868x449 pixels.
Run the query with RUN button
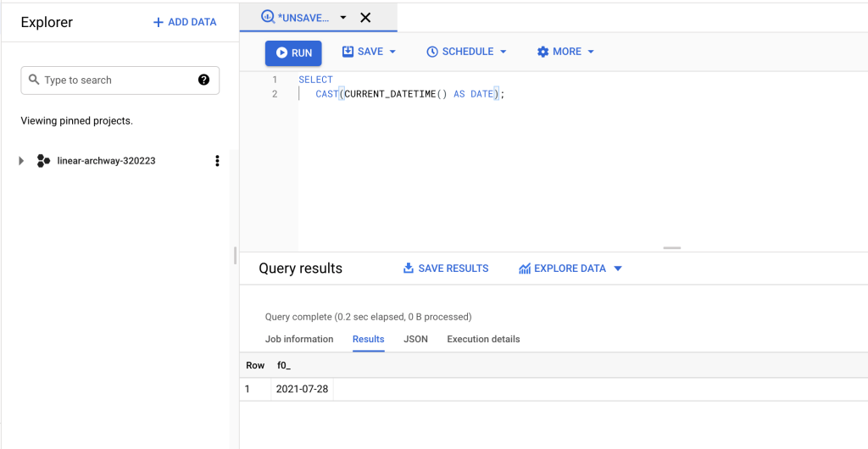(293, 53)
